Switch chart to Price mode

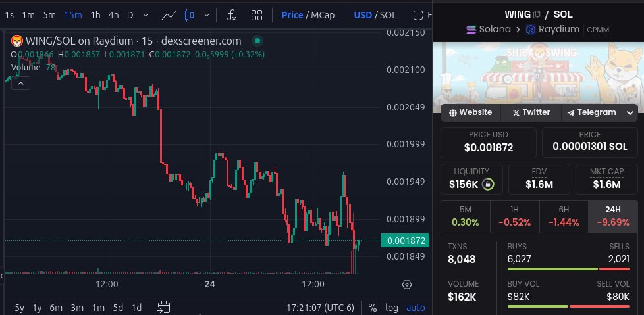point(292,16)
